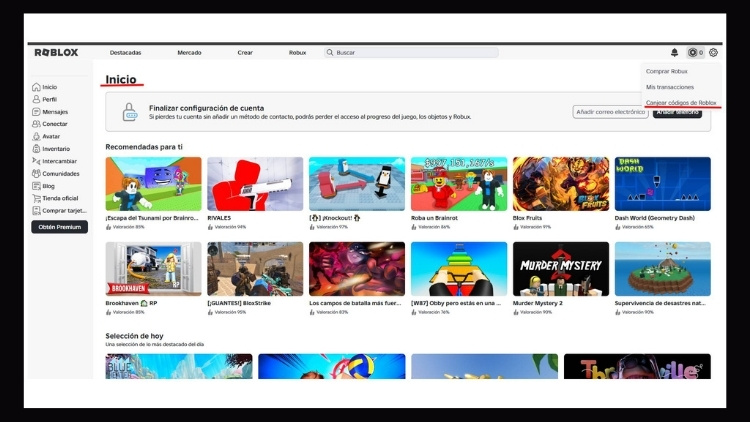Open the Murder Mystery 2 game thumbnail
The image size is (750, 422).
560,268
